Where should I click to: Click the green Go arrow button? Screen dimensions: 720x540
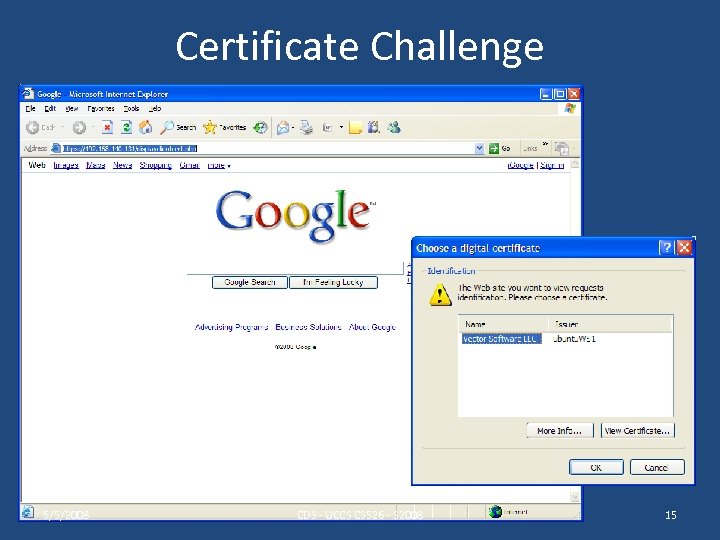500,148
